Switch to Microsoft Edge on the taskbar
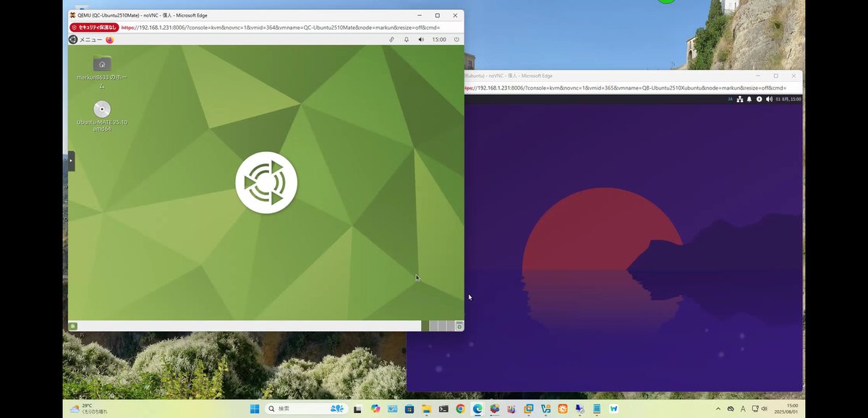This screenshot has width=868, height=418. [x=477, y=409]
